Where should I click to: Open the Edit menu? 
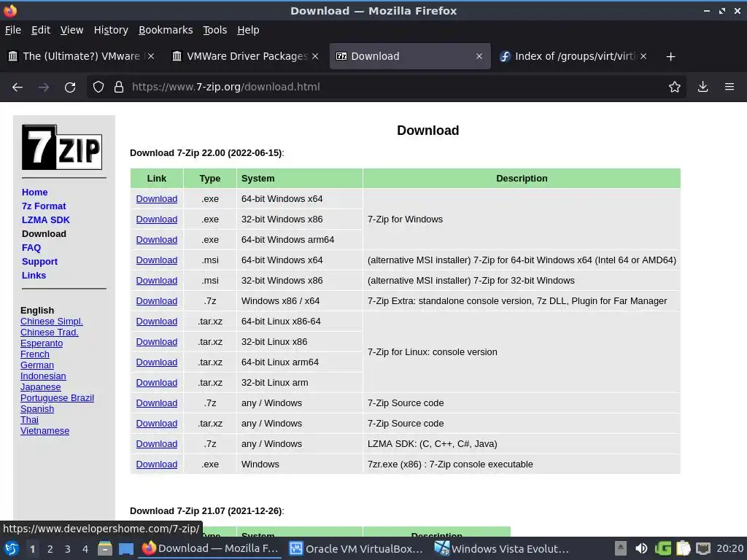coord(41,30)
